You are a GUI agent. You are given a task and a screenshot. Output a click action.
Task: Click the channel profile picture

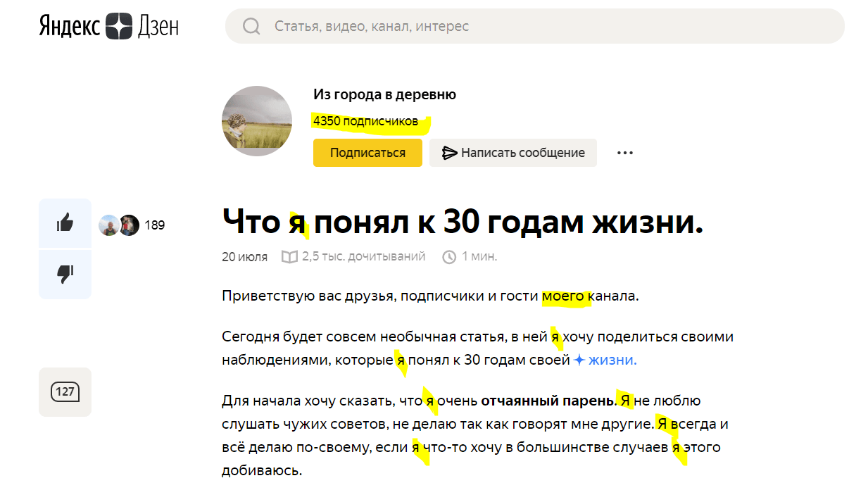tap(257, 121)
